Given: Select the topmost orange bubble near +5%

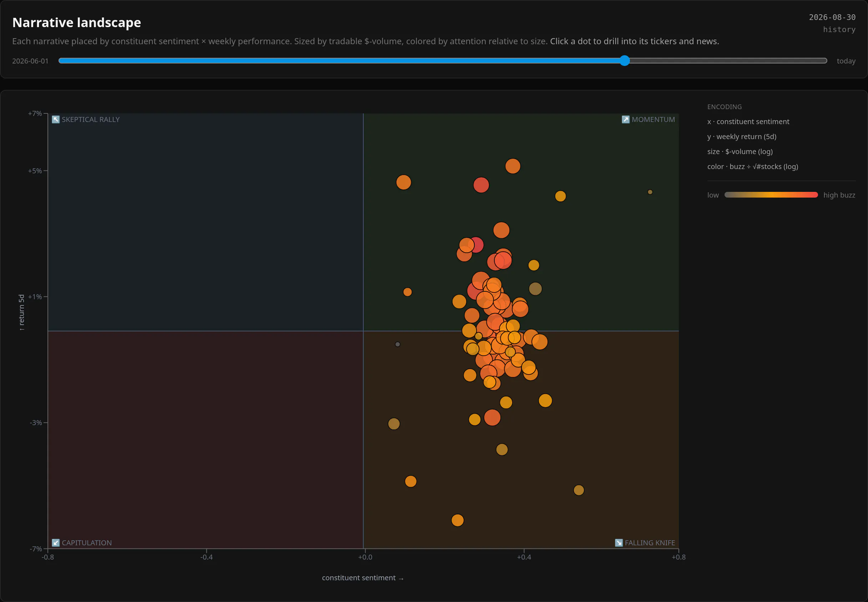Looking at the screenshot, I should point(513,166).
